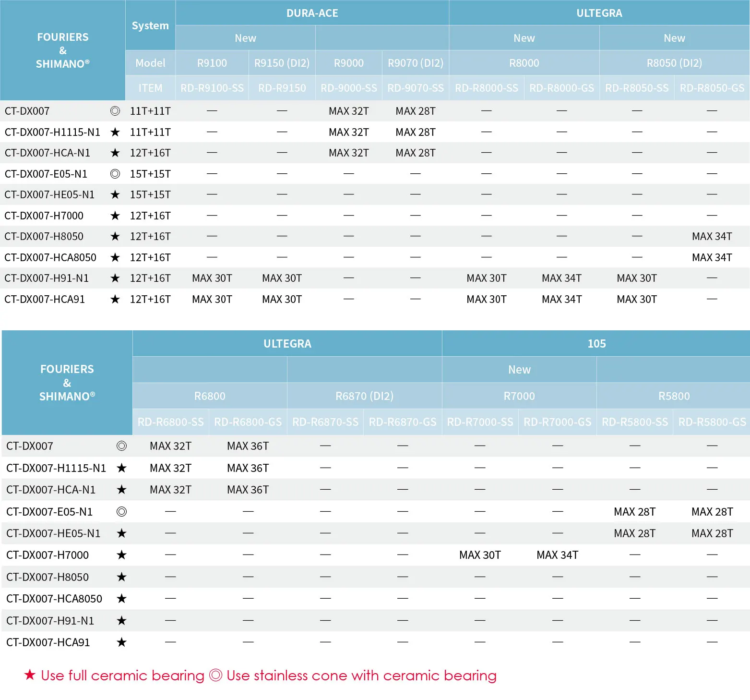Viewport: 750px width, 700px height.
Task: Switch to the R9100 model column
Action: tap(212, 62)
